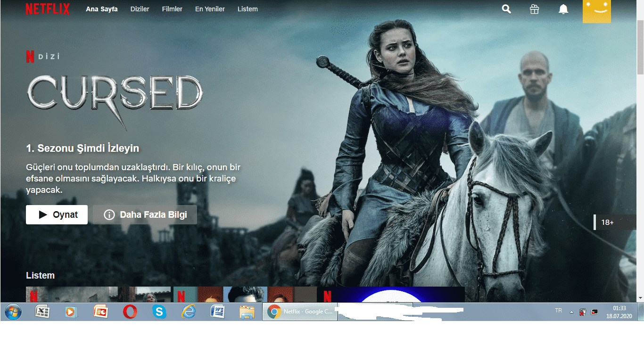Open the Opera browser taskbar icon
This screenshot has width=644, height=362.
pos(130,312)
